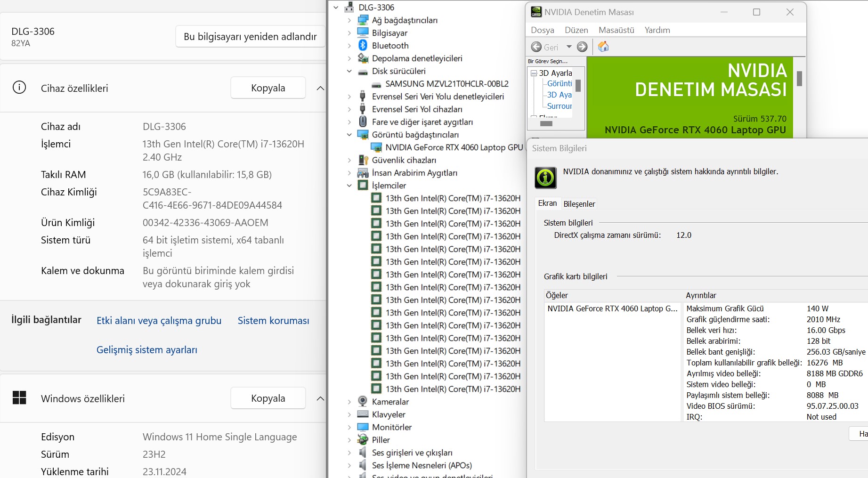Click the Geri back arrow in NVIDIA toolbar
The width and height of the screenshot is (868, 478).
click(536, 47)
